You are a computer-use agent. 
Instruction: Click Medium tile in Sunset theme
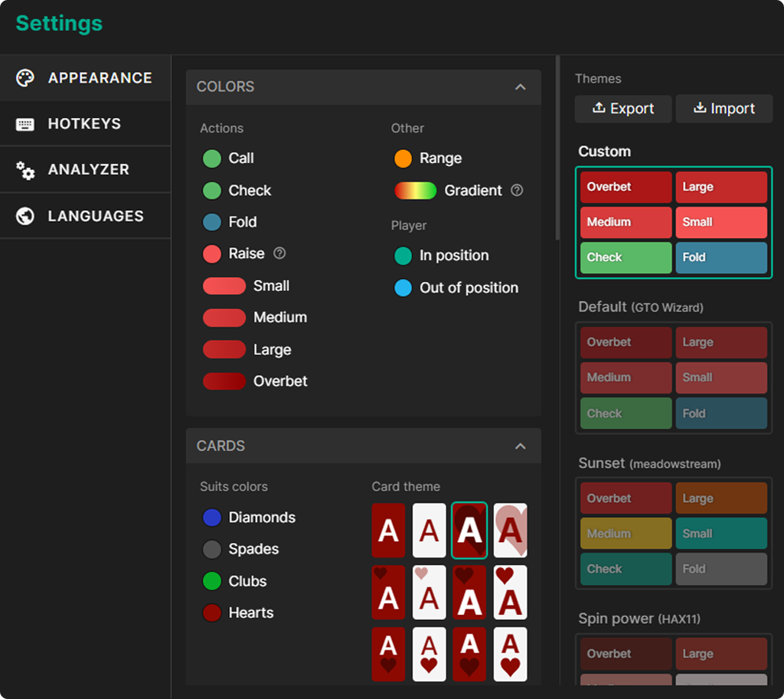tap(626, 534)
